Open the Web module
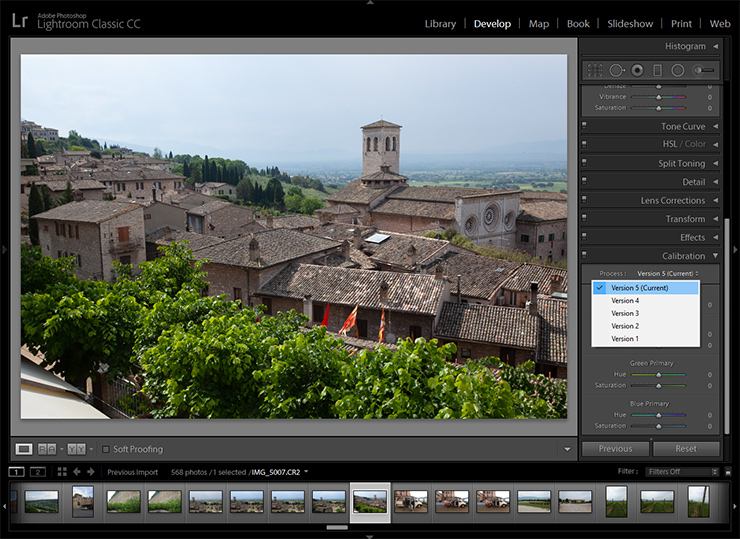 coord(720,24)
